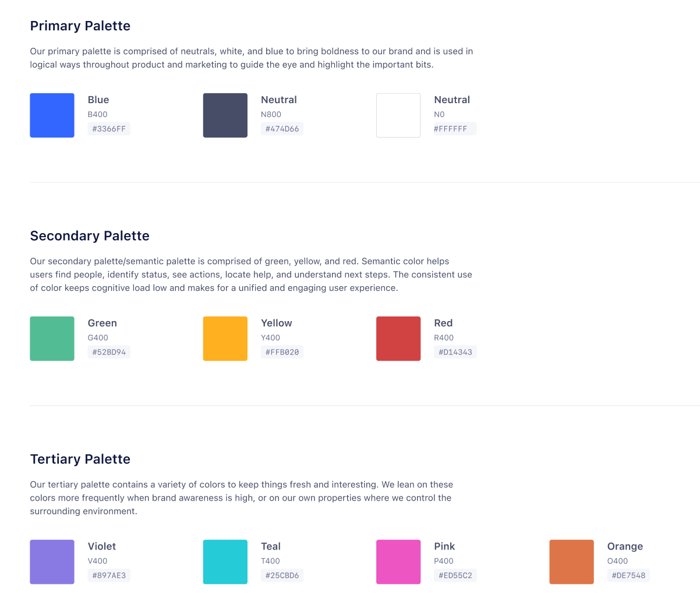The image size is (700, 609).
Task: Click the #25CBD6 hex code chip
Action: [282, 575]
